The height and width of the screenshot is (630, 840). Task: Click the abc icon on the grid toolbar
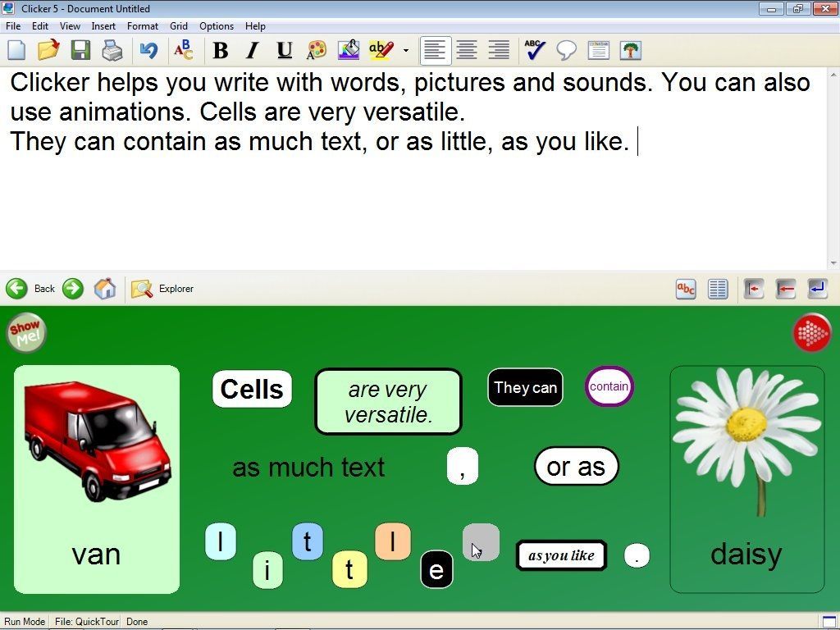[x=686, y=289]
